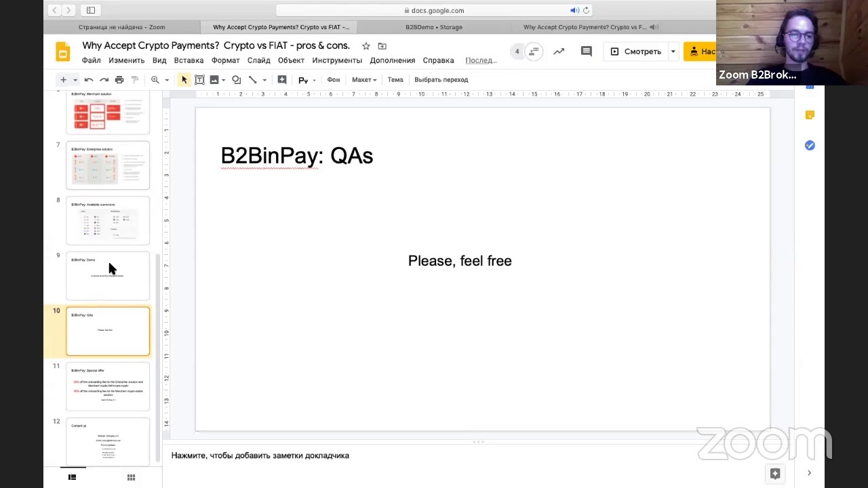Select slide 10 QAs thumbnail
Screen dimensions: 868x488
[x=108, y=331]
